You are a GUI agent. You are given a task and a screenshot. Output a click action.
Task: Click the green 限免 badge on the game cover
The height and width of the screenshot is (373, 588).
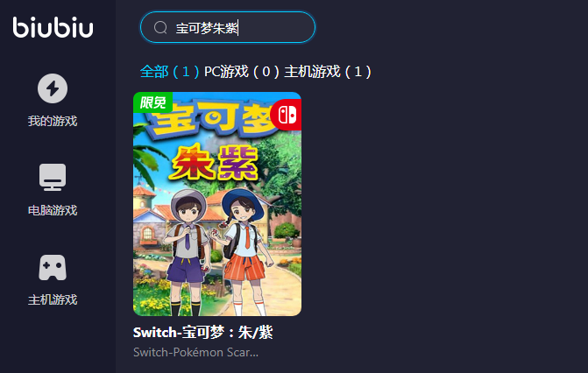(152, 102)
